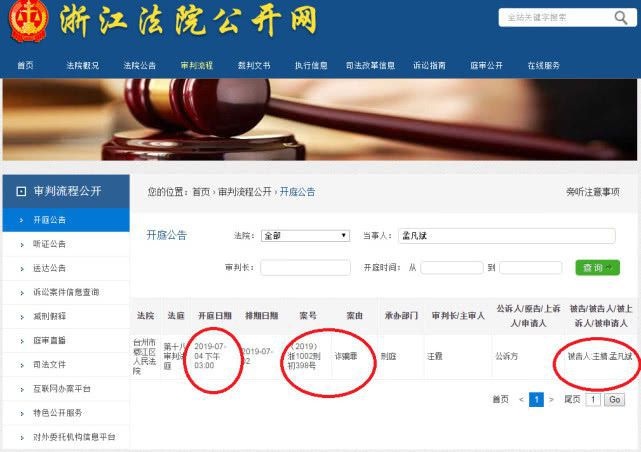Click the search magnifier icon
Image resolution: width=641 pixels, height=452 pixels.
click(x=619, y=17)
